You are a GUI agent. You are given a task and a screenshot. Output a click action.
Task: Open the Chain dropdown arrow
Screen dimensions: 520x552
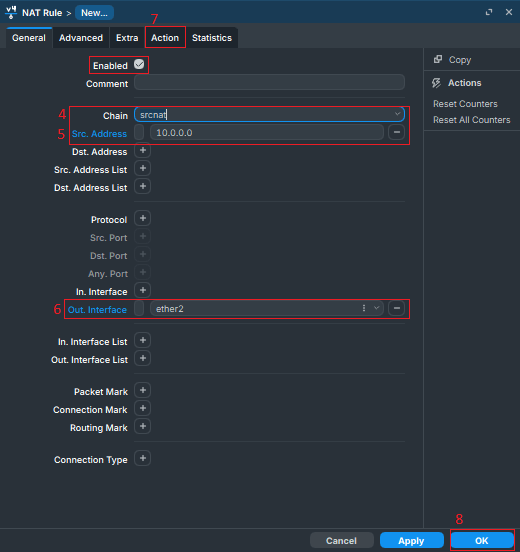point(397,114)
